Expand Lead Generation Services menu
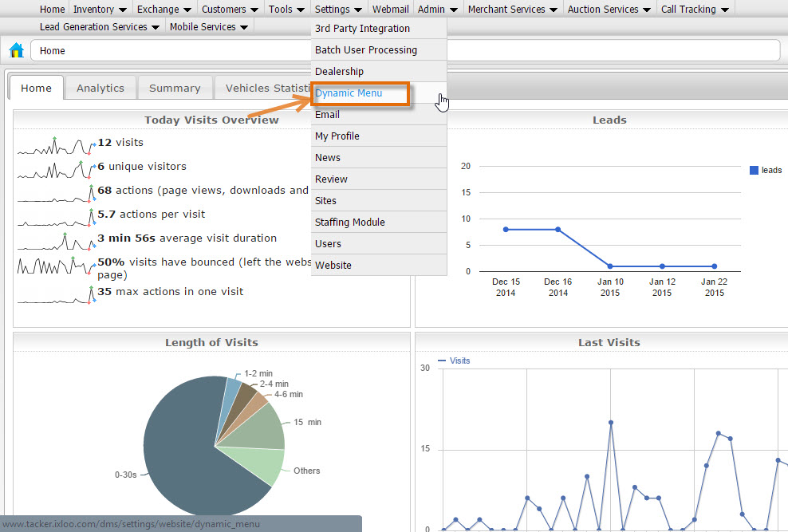The width and height of the screenshot is (788, 532). [100, 26]
